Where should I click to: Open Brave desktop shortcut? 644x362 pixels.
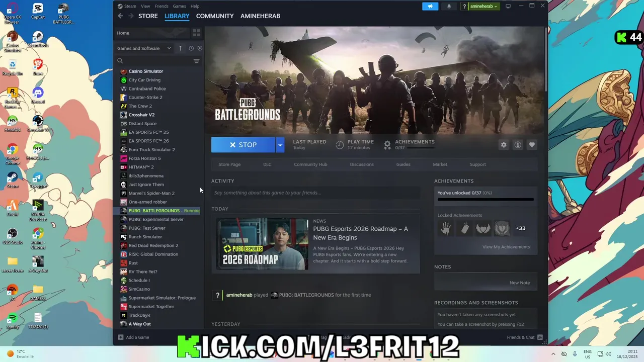[38, 67]
